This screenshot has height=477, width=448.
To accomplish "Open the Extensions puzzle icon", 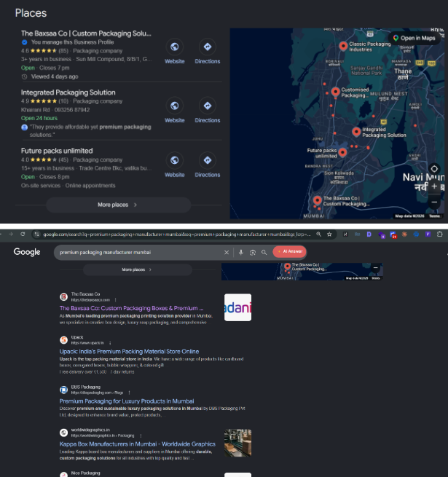I will coord(440,234).
